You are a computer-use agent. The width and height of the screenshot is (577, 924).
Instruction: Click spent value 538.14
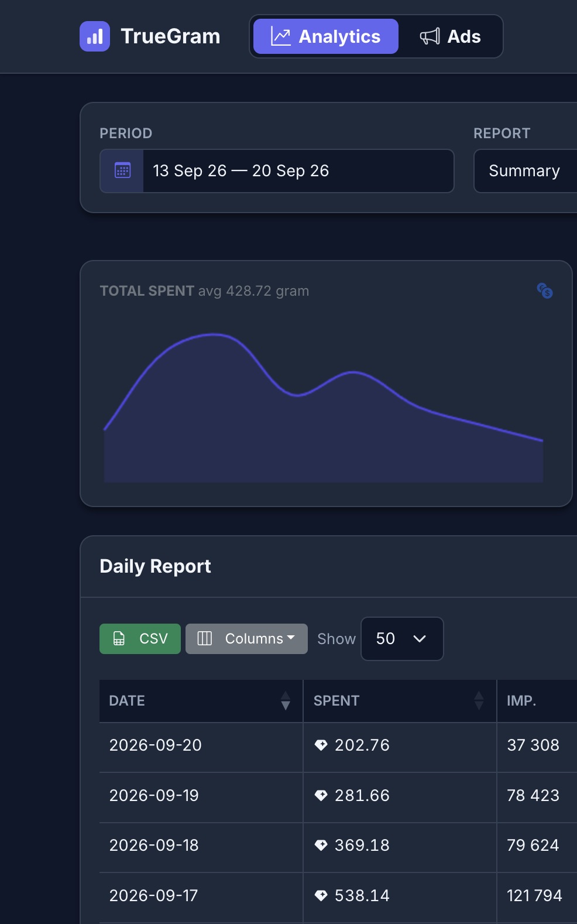(362, 896)
